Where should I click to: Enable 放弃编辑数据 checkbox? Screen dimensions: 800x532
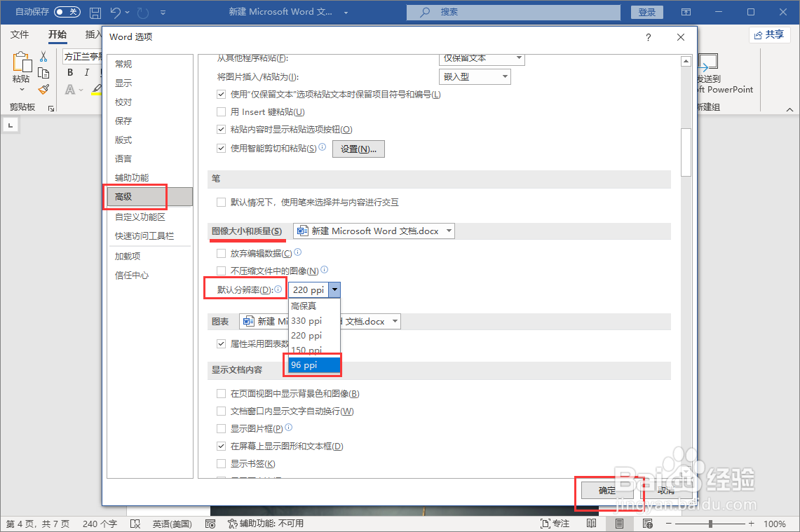222,253
